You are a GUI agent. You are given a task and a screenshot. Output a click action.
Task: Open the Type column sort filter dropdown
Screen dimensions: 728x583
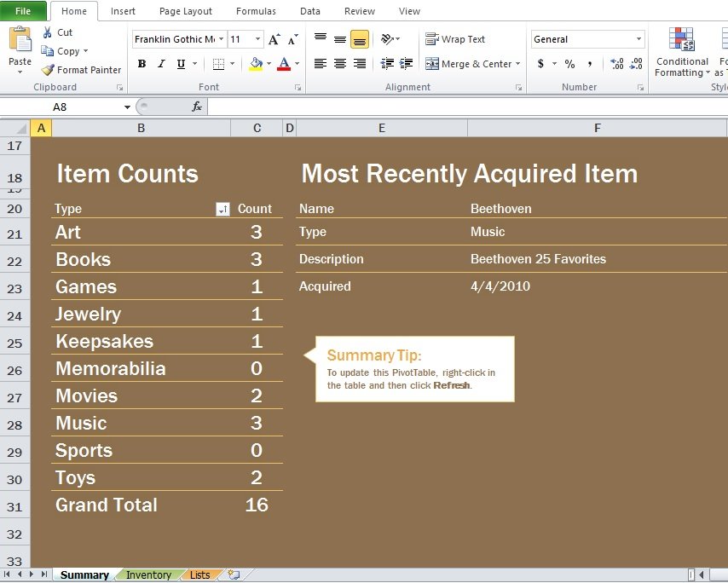click(222, 210)
